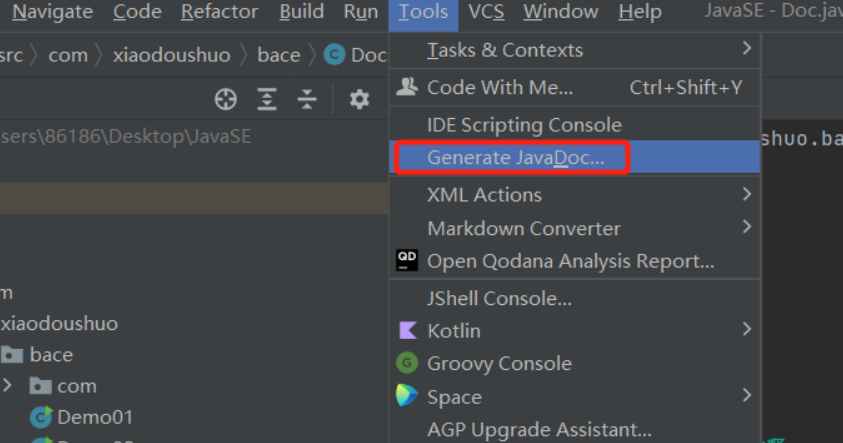This screenshot has height=443, width=843.
Task: Click the Collapse All icon in project panel
Action: tap(308, 98)
